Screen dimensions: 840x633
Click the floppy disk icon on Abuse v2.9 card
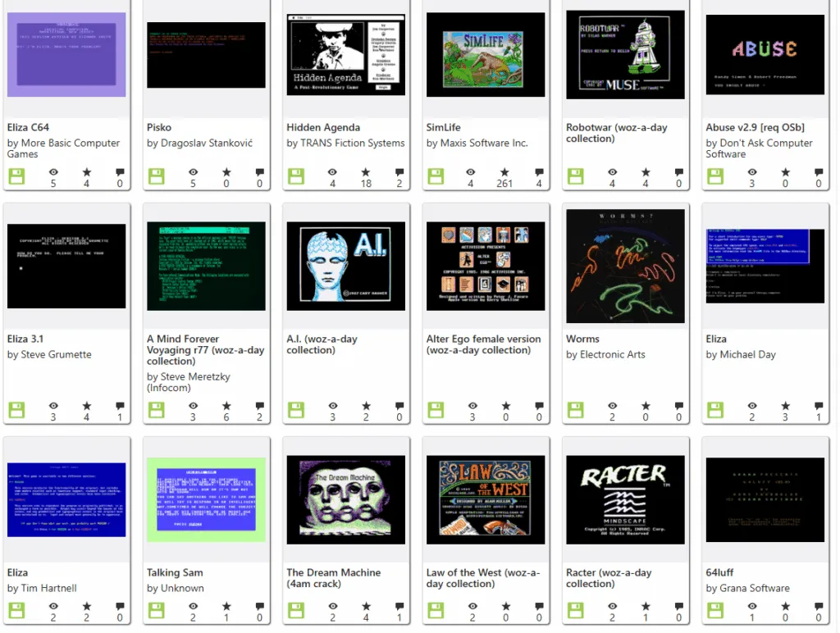coord(715,176)
